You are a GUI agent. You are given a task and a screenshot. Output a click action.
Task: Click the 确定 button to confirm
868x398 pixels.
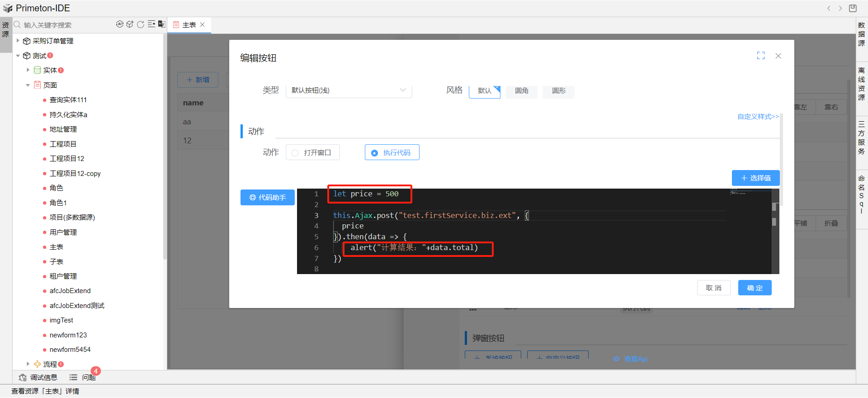(x=755, y=288)
